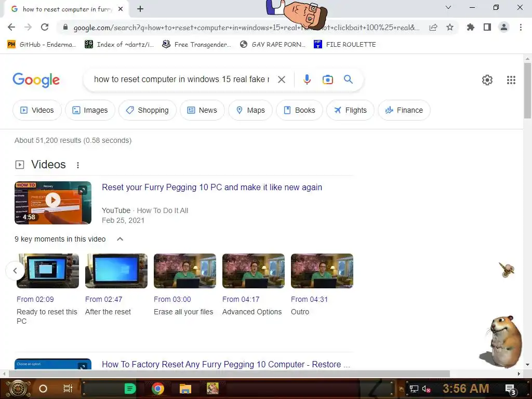Open File Explorer from the taskbar

pos(185,389)
